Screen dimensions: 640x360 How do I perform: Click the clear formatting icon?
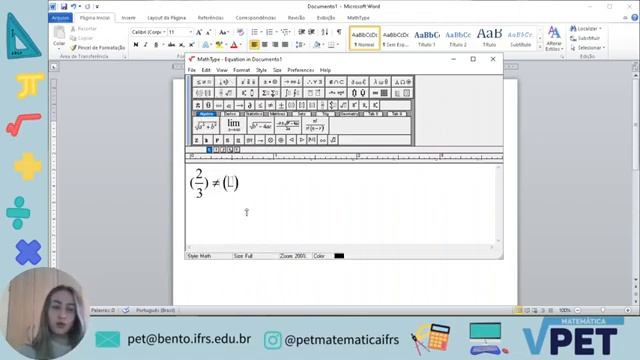240,32
